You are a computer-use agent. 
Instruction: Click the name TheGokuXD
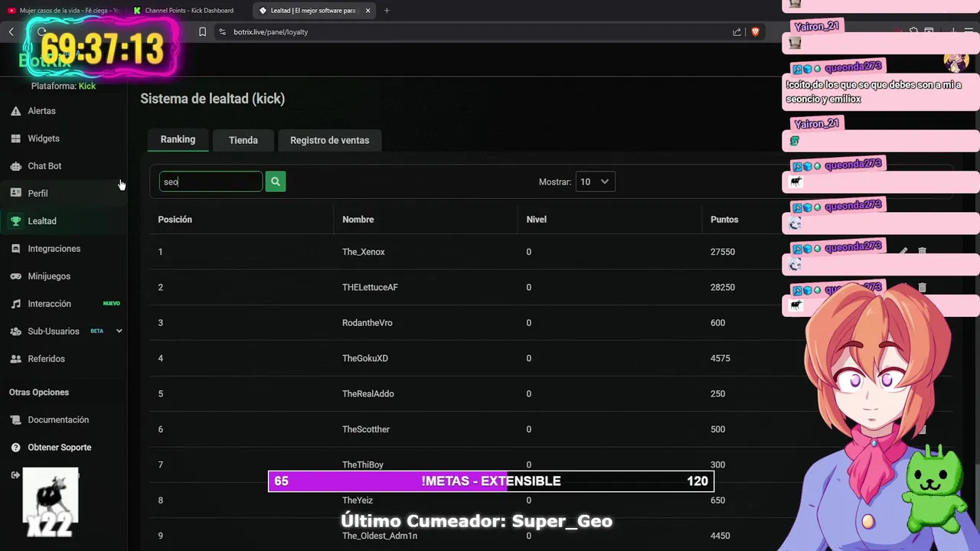pyautogui.click(x=365, y=358)
